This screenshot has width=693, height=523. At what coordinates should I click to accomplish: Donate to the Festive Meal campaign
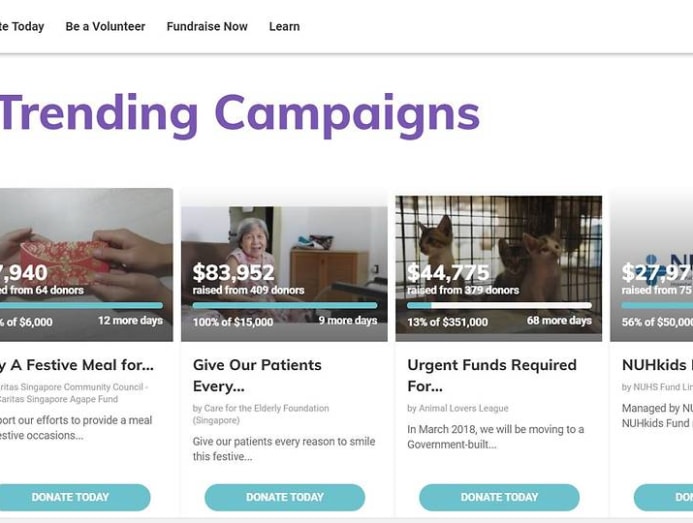(70, 497)
